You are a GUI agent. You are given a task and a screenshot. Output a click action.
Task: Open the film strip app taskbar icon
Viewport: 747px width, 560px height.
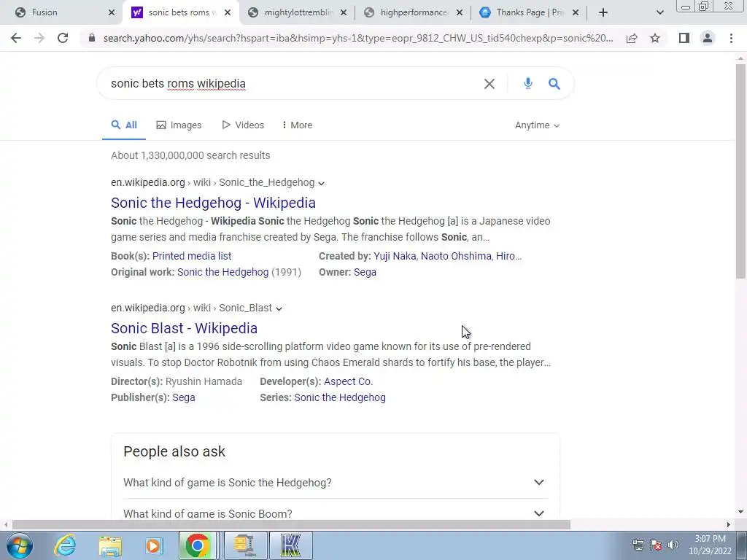tap(244, 545)
